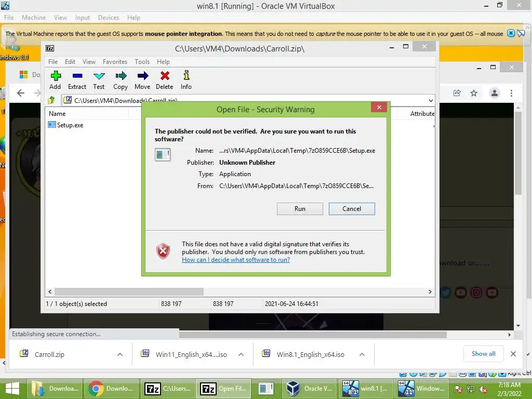The height and width of the screenshot is (399, 532).
Task: Select Setup.exe file icon in list
Action: 51,125
